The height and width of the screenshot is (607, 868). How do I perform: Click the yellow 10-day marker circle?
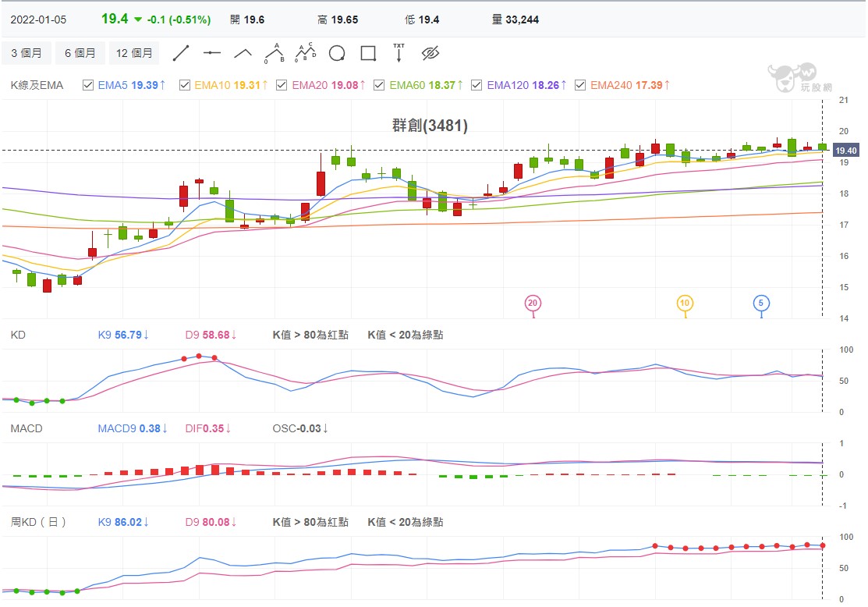pos(685,303)
